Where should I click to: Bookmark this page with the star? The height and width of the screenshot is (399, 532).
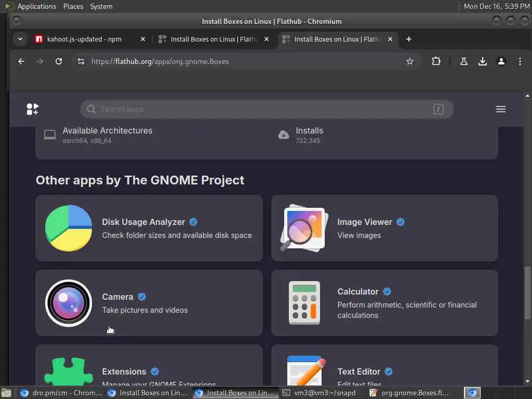point(410,61)
